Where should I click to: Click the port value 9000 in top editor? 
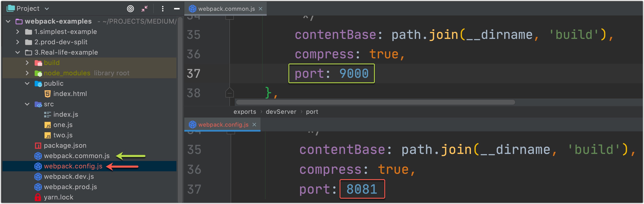tap(354, 73)
